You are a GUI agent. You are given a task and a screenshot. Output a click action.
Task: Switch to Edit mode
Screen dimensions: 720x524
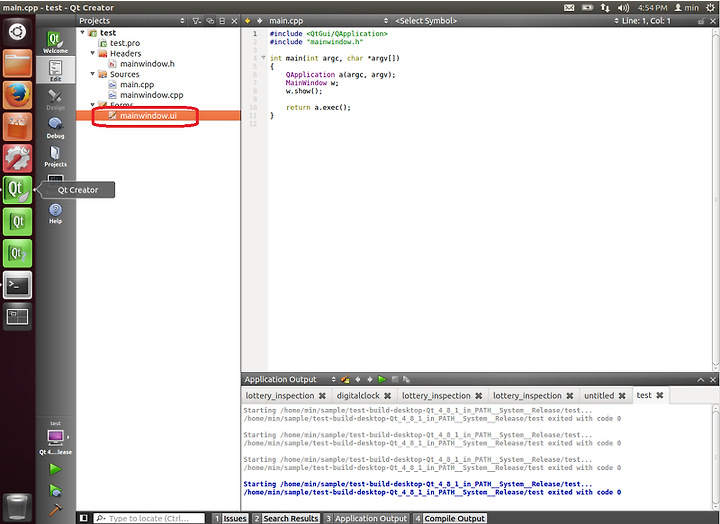click(55, 71)
